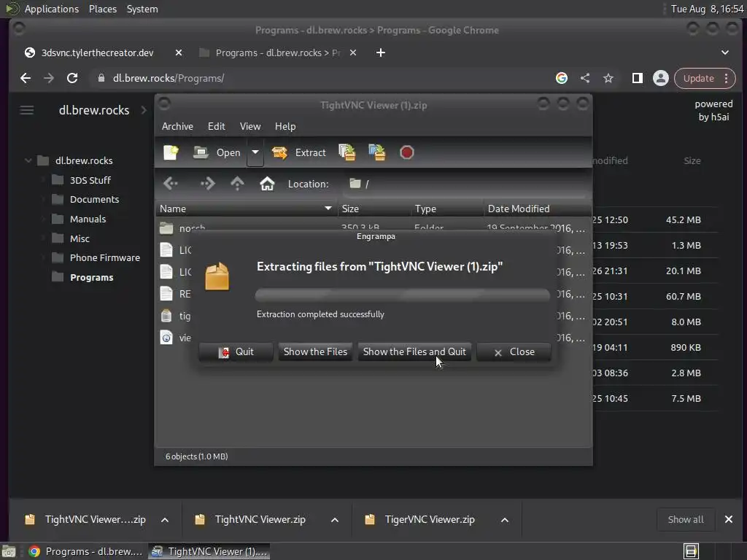Click the Extract toolbar button
747x560 pixels.
tap(298, 152)
